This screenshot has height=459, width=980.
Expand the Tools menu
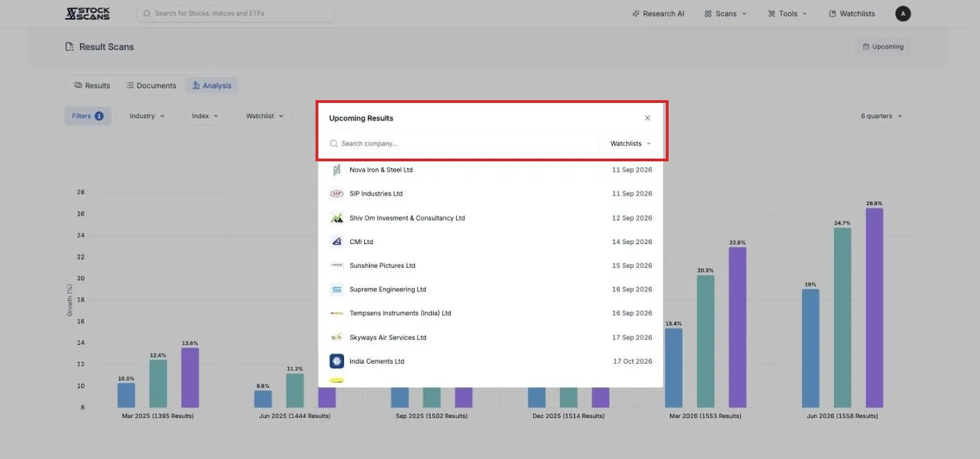coord(787,13)
